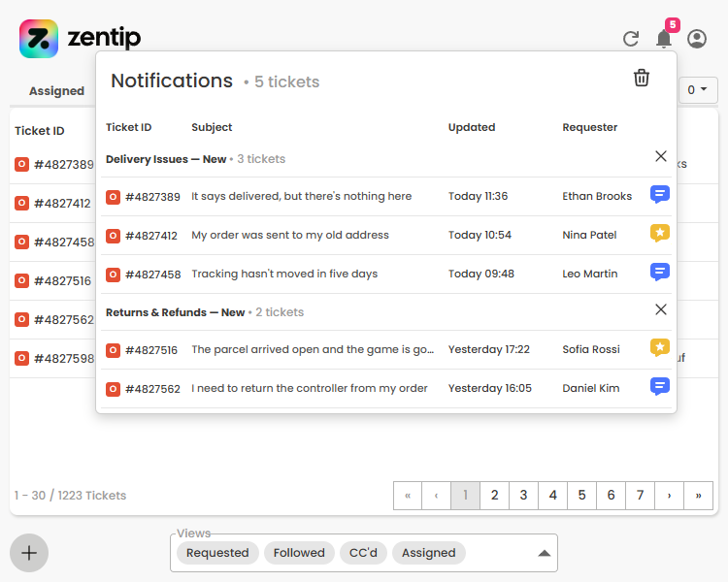The width and height of the screenshot is (728, 582).
Task: Click 'Returns & Refunds — New' group heading
Action: 175,312
